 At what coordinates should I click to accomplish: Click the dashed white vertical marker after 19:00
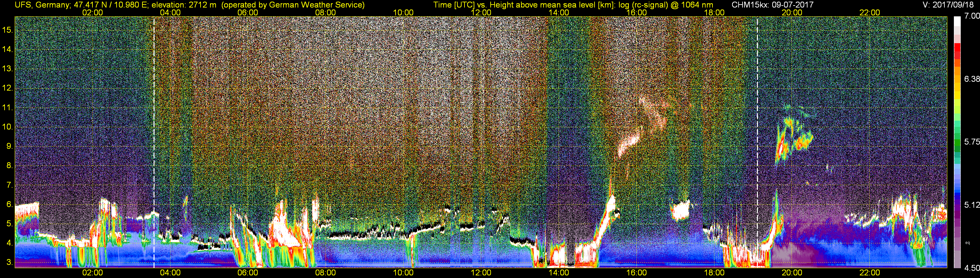point(758,142)
